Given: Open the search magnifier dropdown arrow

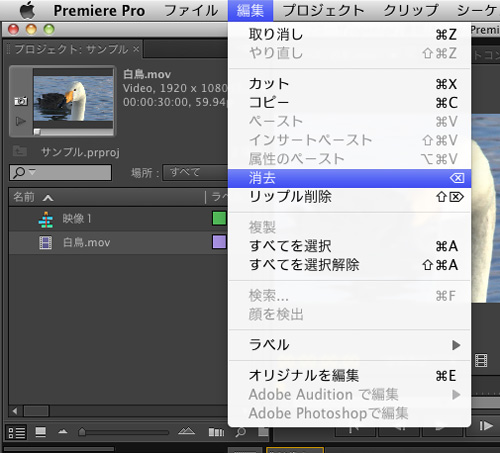Looking at the screenshot, I should click(32, 172).
